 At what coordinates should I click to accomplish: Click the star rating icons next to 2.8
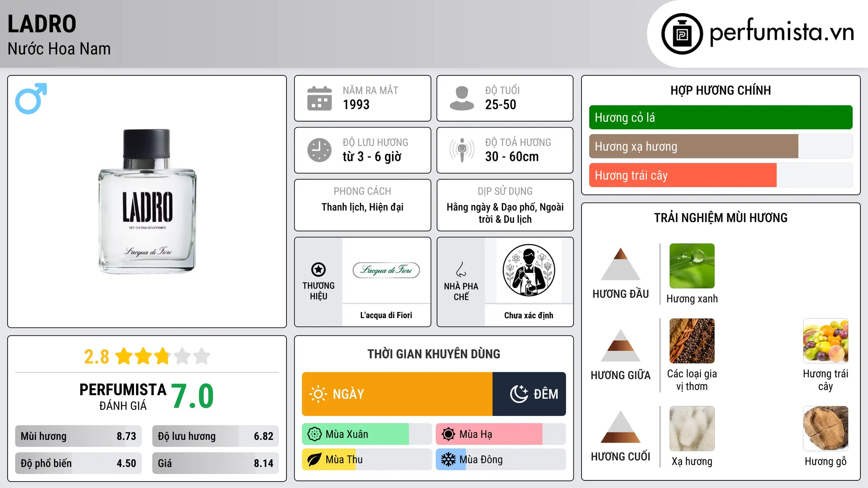point(163,356)
